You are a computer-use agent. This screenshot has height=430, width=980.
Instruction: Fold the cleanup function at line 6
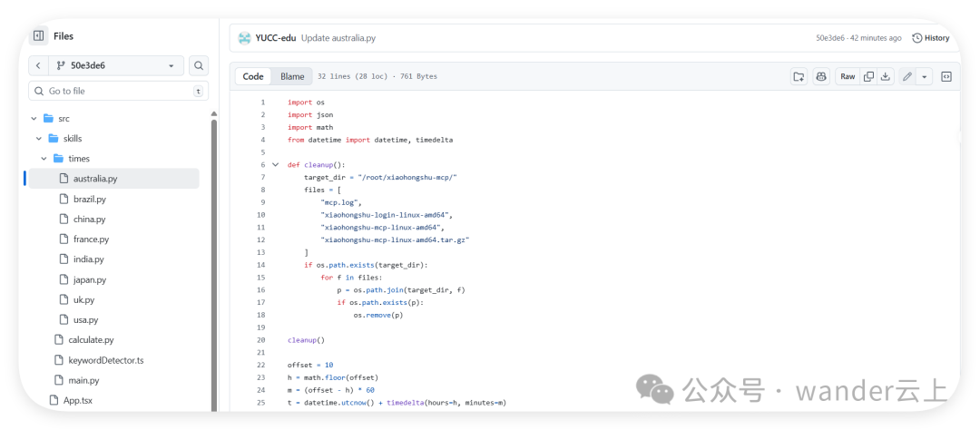(275, 165)
